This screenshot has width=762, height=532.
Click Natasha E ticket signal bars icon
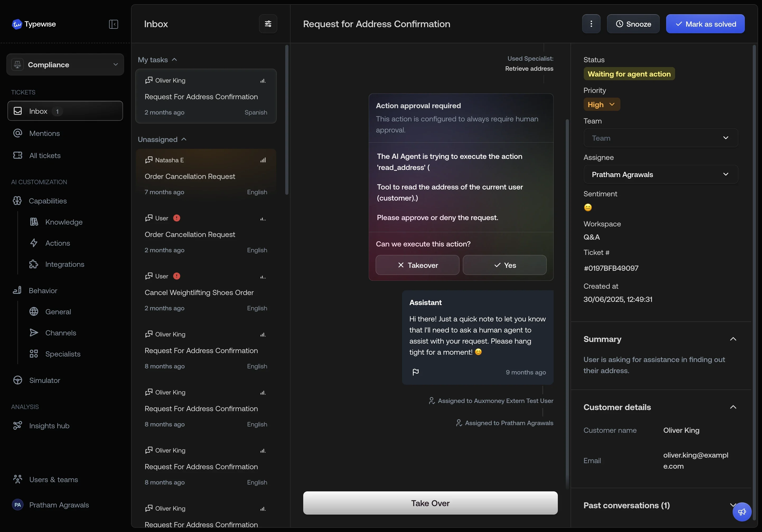pos(263,160)
